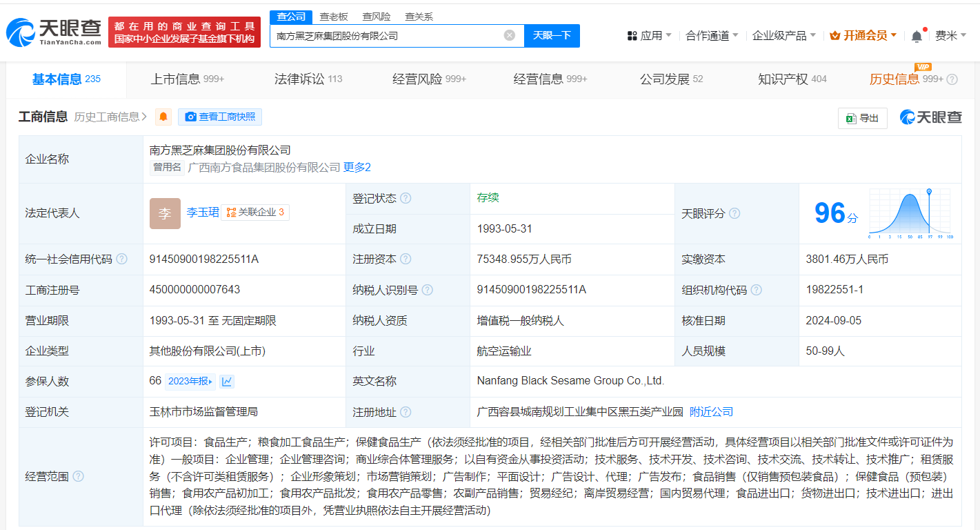Click the promotional red banner image

click(x=184, y=32)
